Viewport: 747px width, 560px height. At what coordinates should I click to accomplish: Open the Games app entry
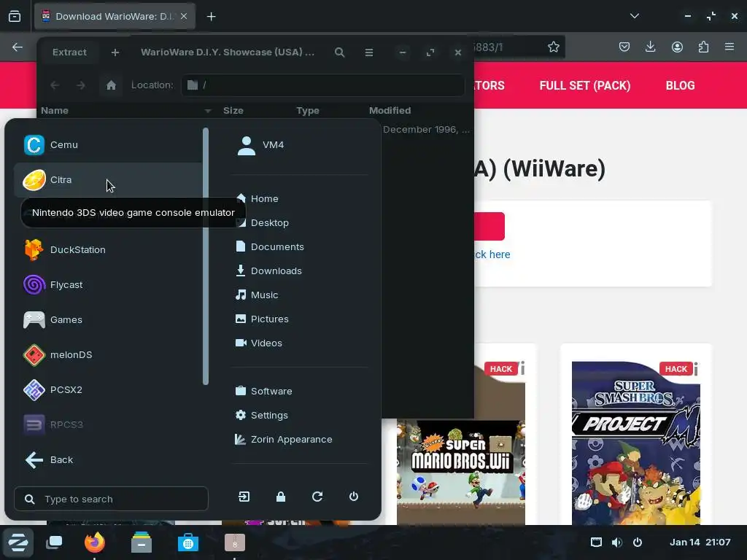click(108, 319)
